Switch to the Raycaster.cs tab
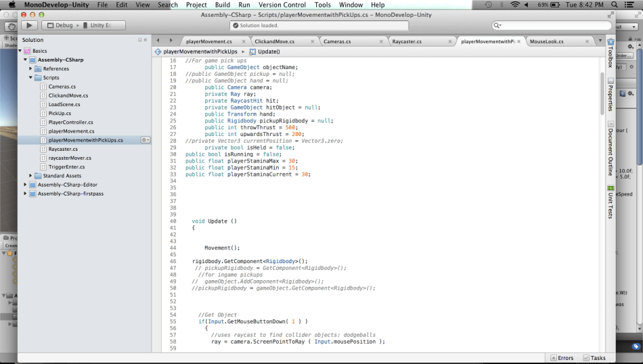The height and width of the screenshot is (364, 643). click(407, 41)
